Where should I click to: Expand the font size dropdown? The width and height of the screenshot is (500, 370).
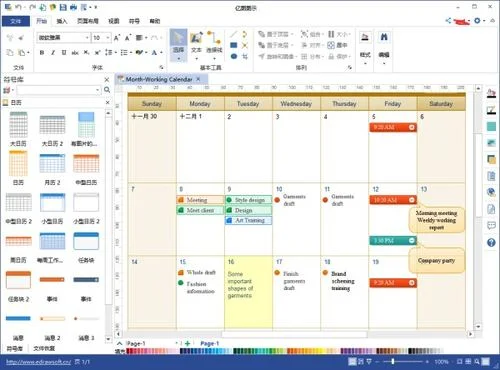tap(101, 38)
